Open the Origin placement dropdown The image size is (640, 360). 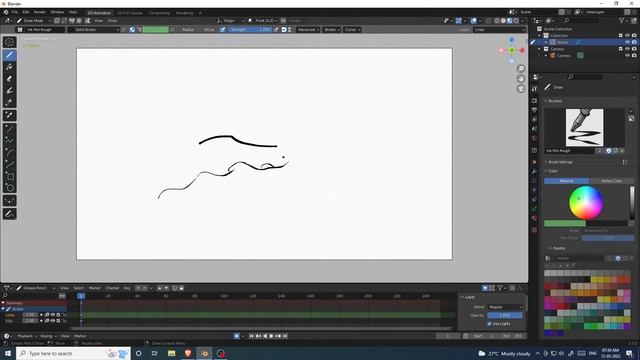pos(230,20)
